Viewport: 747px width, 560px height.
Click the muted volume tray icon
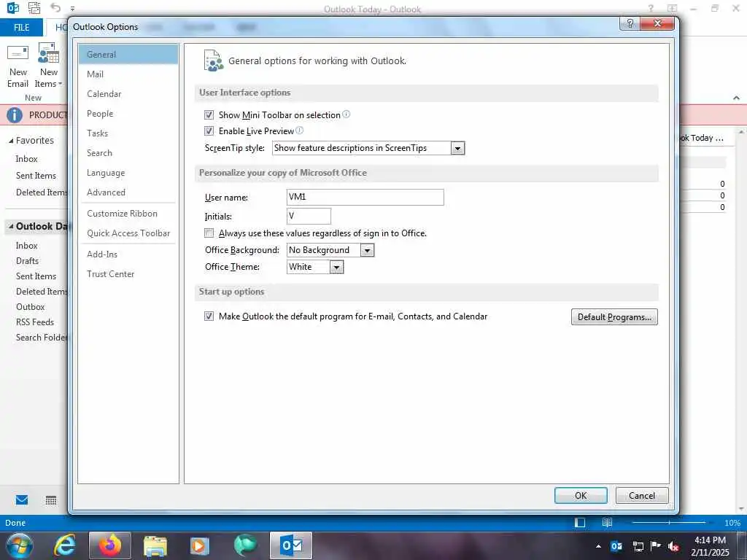[673, 545]
